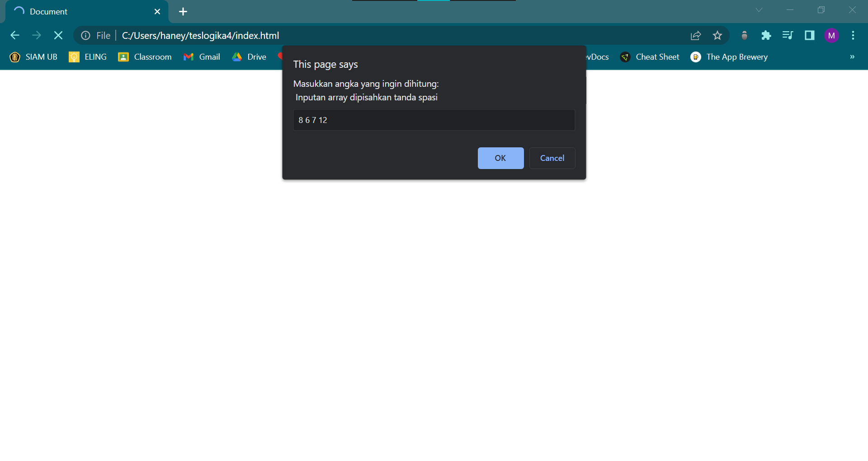Minimize the browser window
The height and width of the screenshot is (461, 868).
pyautogui.click(x=790, y=10)
